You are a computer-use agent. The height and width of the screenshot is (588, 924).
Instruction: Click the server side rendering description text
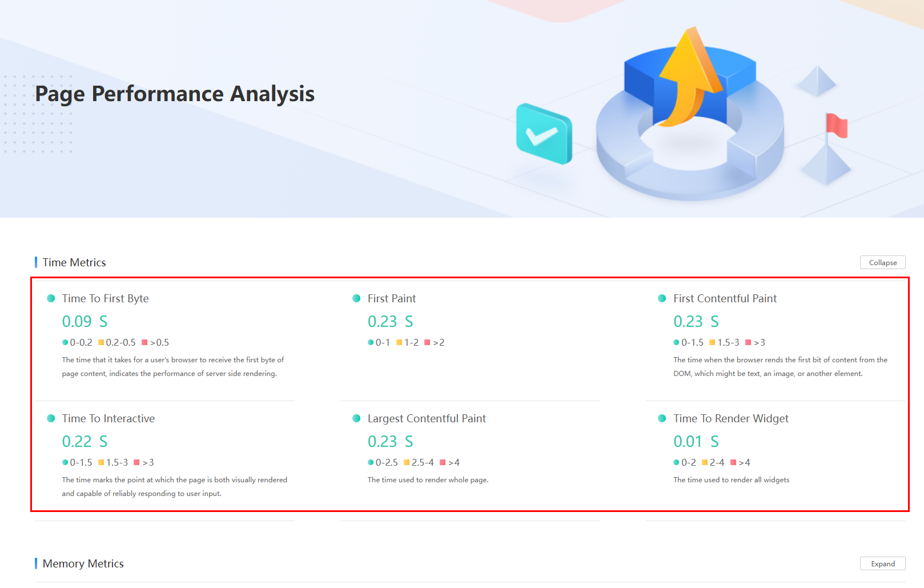pos(173,367)
